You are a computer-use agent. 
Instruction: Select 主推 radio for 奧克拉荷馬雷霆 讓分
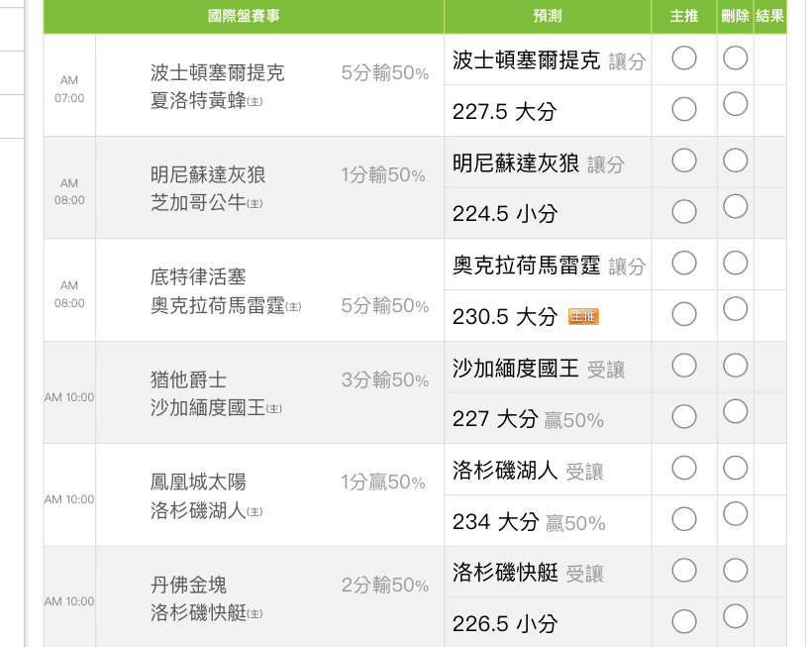point(683,264)
